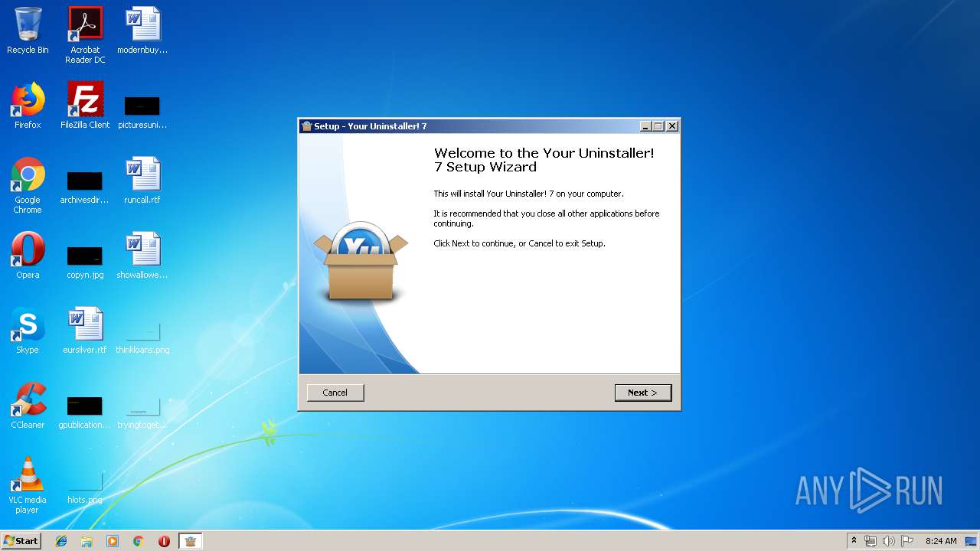Select the archivesdir file icon
The height and width of the screenshot is (551, 980).
tap(85, 187)
